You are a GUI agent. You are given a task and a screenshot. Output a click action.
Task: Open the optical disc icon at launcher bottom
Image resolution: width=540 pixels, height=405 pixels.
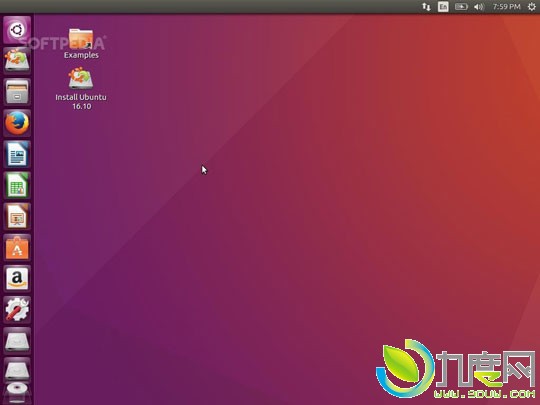pyautogui.click(x=17, y=392)
